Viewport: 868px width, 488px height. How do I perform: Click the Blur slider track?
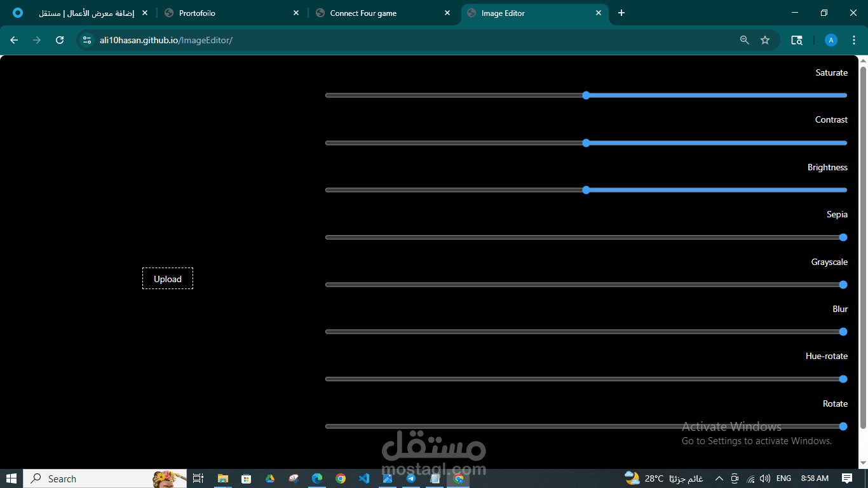[586, 332]
